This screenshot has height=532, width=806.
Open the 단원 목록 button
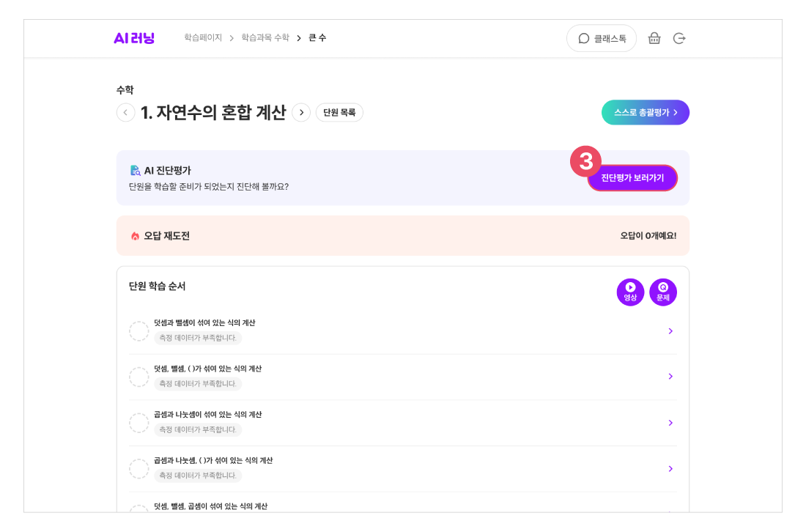click(x=339, y=112)
